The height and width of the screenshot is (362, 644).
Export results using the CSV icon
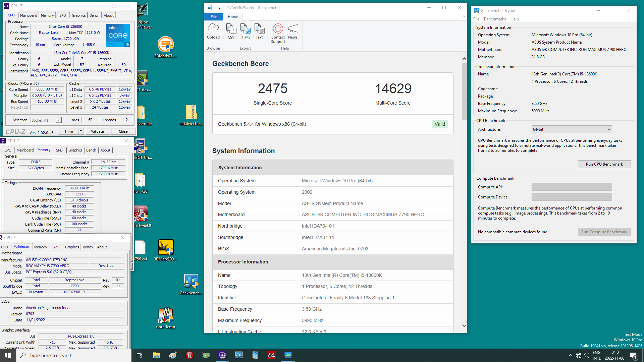[231, 32]
